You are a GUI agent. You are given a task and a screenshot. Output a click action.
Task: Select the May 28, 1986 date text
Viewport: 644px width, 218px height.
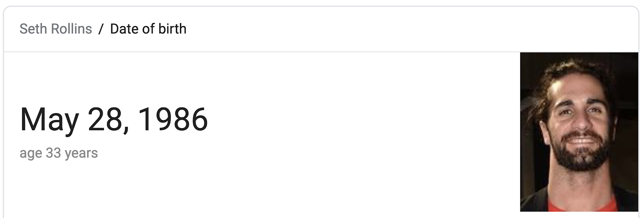tap(114, 120)
